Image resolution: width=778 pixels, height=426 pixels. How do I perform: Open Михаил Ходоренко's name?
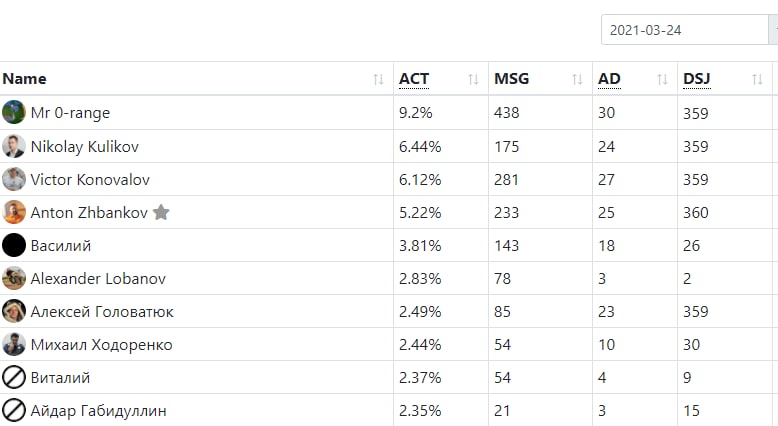(101, 345)
